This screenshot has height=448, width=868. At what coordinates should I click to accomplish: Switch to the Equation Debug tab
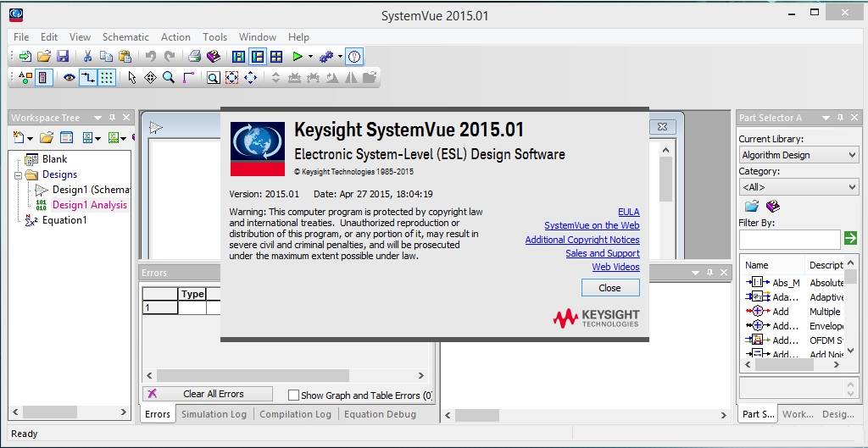(x=380, y=414)
